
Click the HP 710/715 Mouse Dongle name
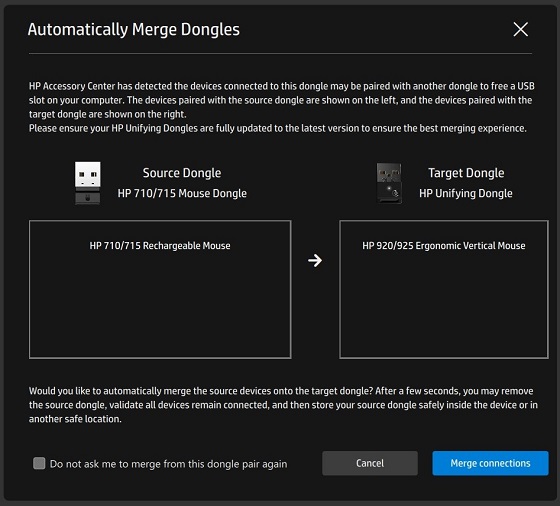click(182, 193)
